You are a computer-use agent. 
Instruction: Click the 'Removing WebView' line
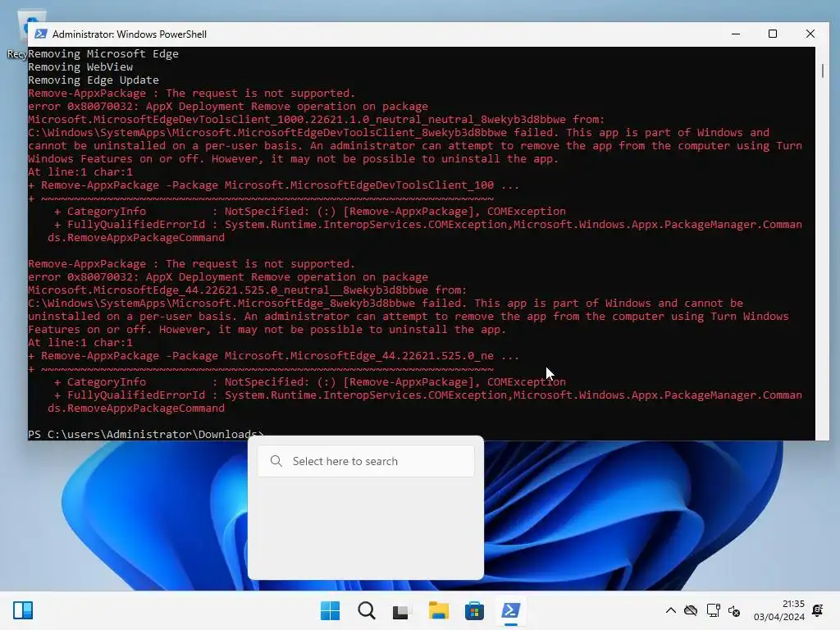point(80,67)
